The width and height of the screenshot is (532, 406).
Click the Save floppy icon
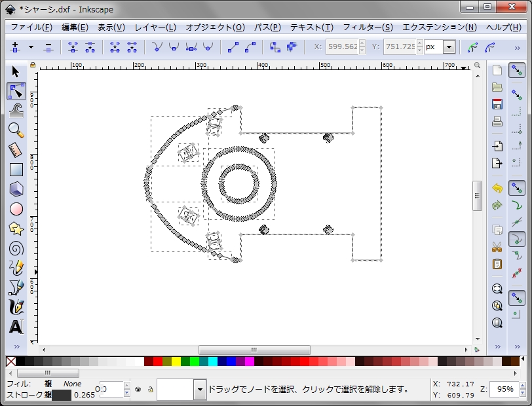tap(497, 104)
